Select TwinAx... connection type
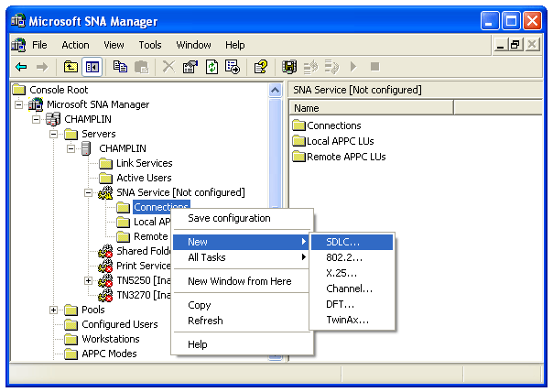The width and height of the screenshot is (553, 392). 352,320
